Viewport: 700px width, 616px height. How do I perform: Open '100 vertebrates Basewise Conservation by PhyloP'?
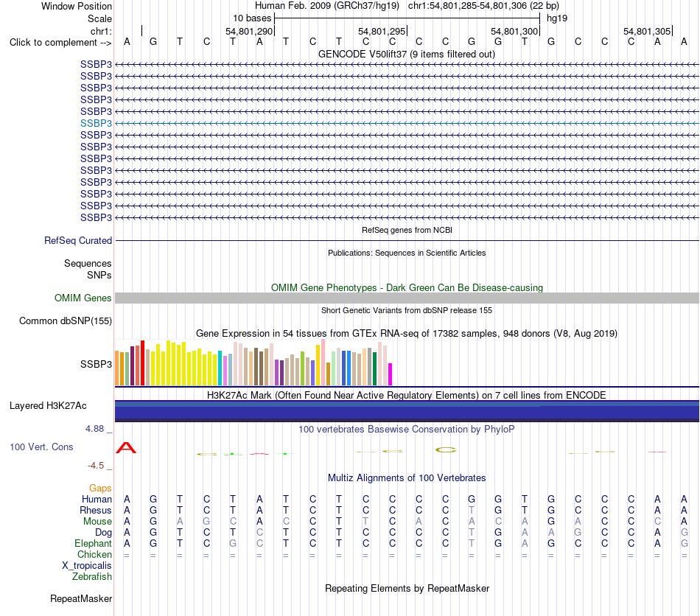pyautogui.click(x=407, y=430)
